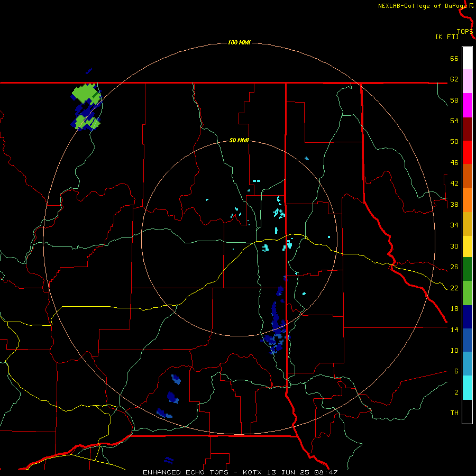Select the TOPS legend heading

tap(465, 32)
